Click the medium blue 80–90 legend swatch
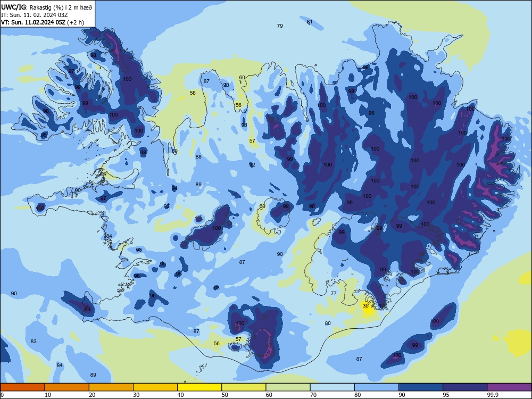 (x=377, y=387)
